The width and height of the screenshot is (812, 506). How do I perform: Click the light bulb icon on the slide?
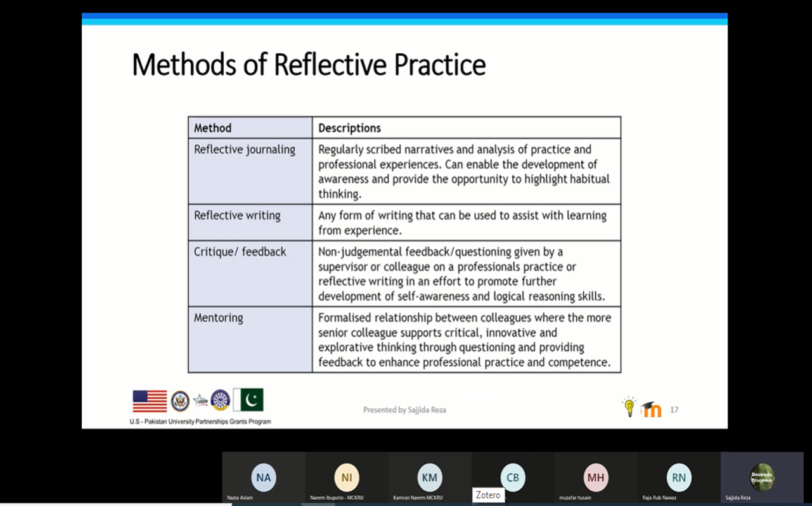tap(629, 406)
